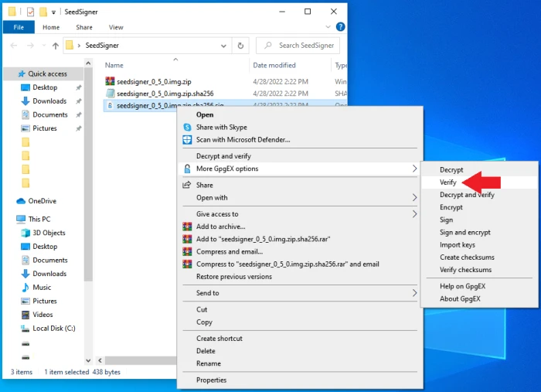The image size is (541, 392).
Task: Click the WinRAR Add to archive icon
Action: pos(186,227)
